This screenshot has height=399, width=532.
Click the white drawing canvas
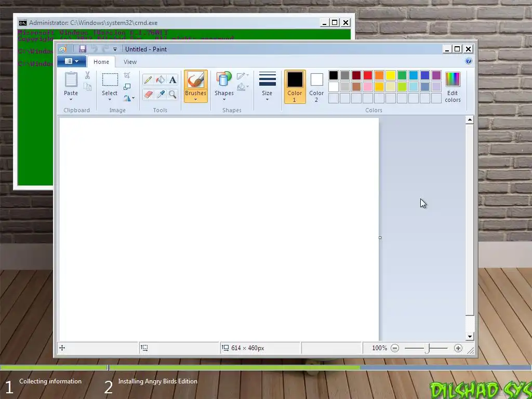click(x=219, y=229)
